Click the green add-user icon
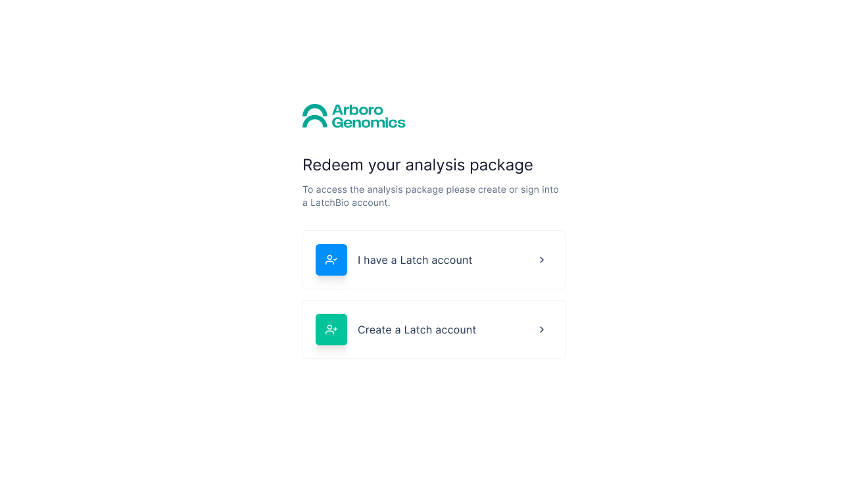Viewport: 868px width, 492px height. (x=331, y=330)
